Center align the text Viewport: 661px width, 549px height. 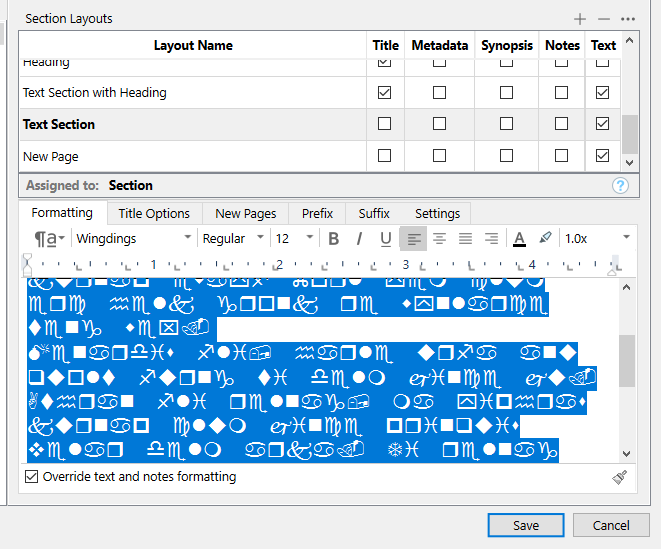tap(439, 238)
